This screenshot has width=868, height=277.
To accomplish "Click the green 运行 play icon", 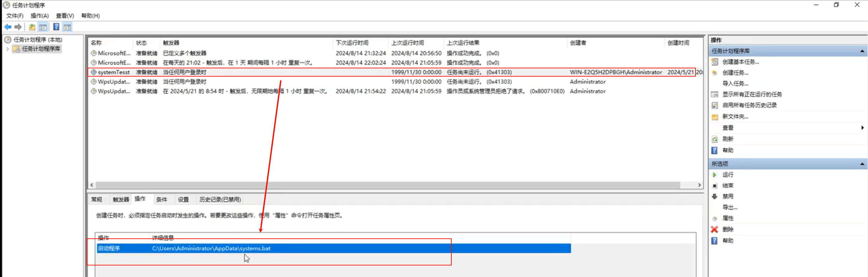I will click(x=715, y=175).
